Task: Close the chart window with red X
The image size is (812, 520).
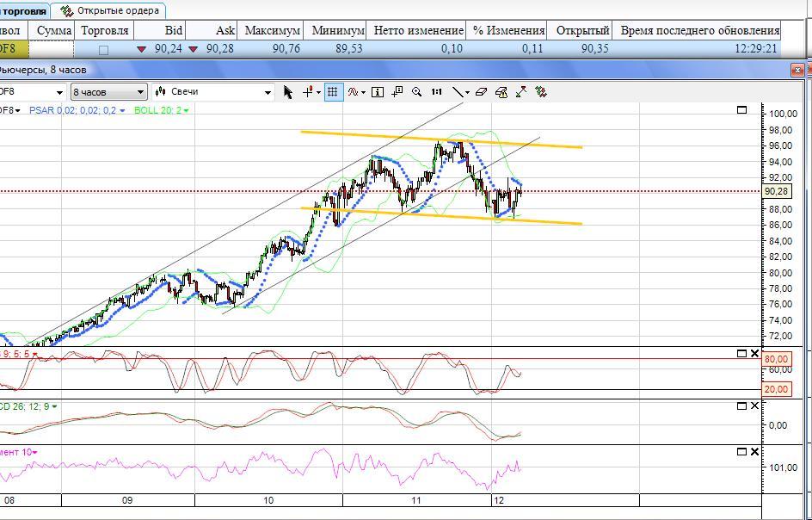Action: [798, 70]
